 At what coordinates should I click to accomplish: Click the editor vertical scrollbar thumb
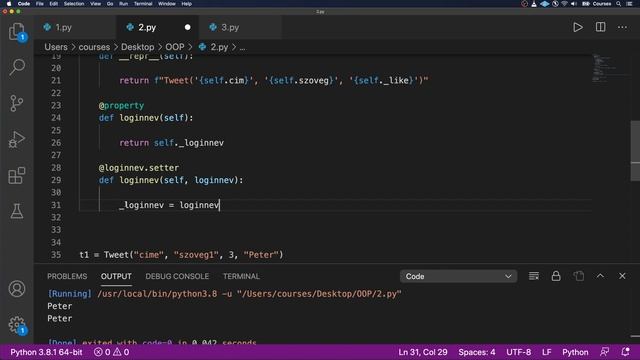[635, 151]
